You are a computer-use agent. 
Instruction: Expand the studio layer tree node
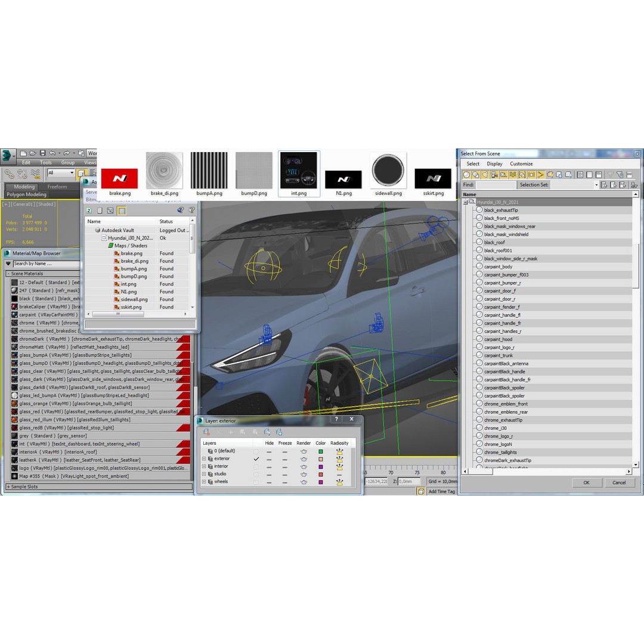coord(204,474)
